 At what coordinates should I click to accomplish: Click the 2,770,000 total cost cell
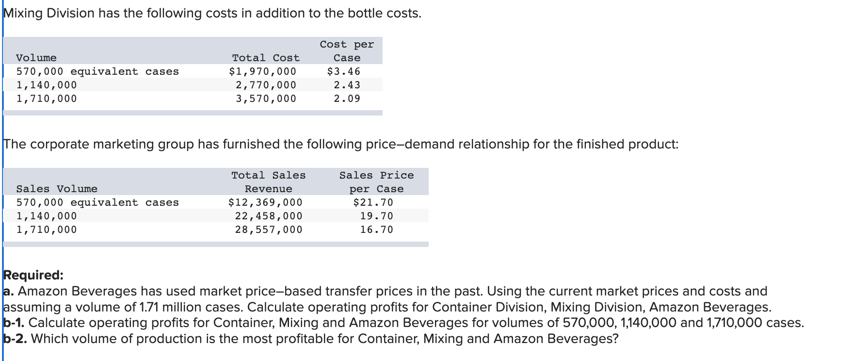266,85
